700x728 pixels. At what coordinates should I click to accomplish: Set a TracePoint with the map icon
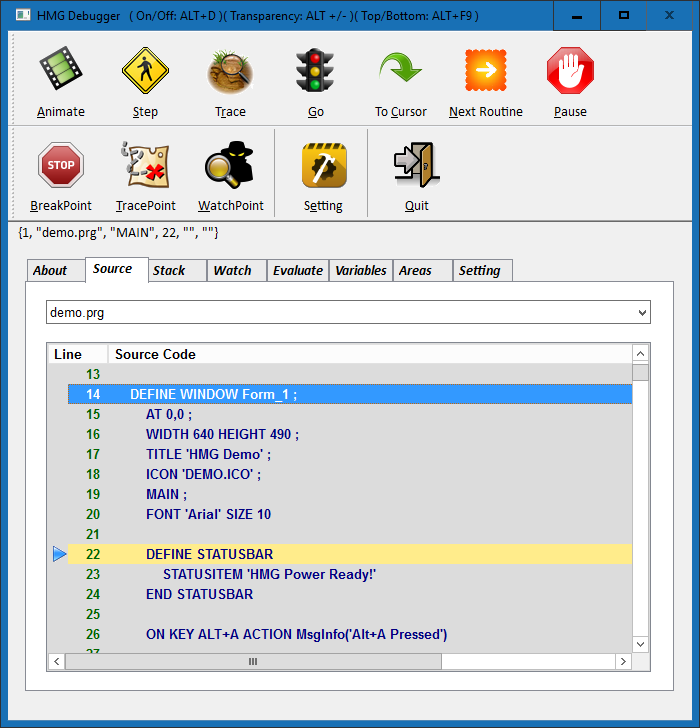pos(145,166)
